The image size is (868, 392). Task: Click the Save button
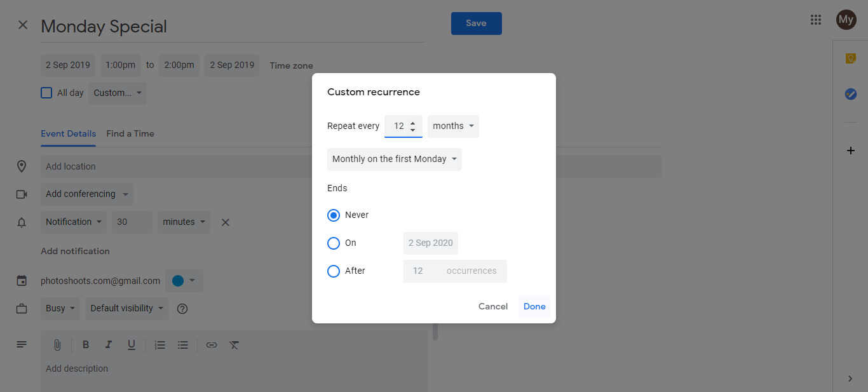477,24
